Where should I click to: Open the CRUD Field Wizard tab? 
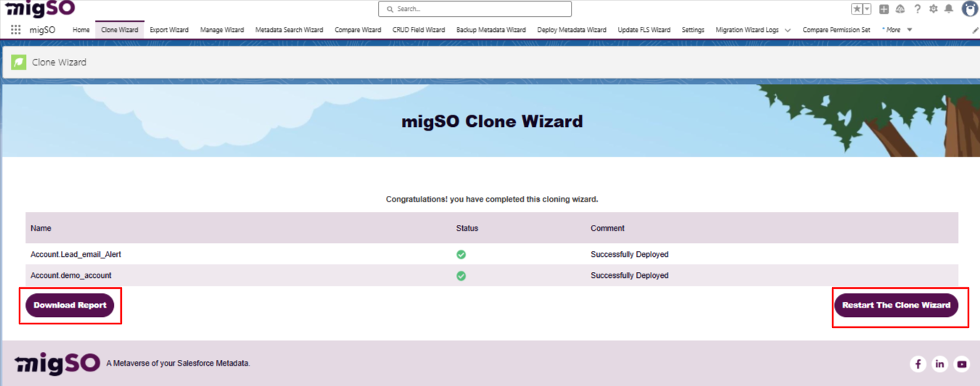pos(419,30)
